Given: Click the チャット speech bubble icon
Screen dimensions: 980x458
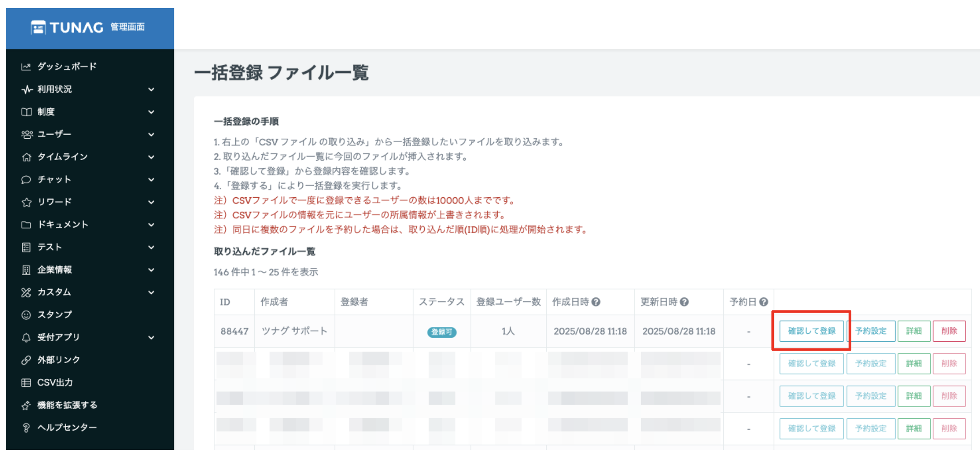Looking at the screenshot, I should [x=26, y=179].
